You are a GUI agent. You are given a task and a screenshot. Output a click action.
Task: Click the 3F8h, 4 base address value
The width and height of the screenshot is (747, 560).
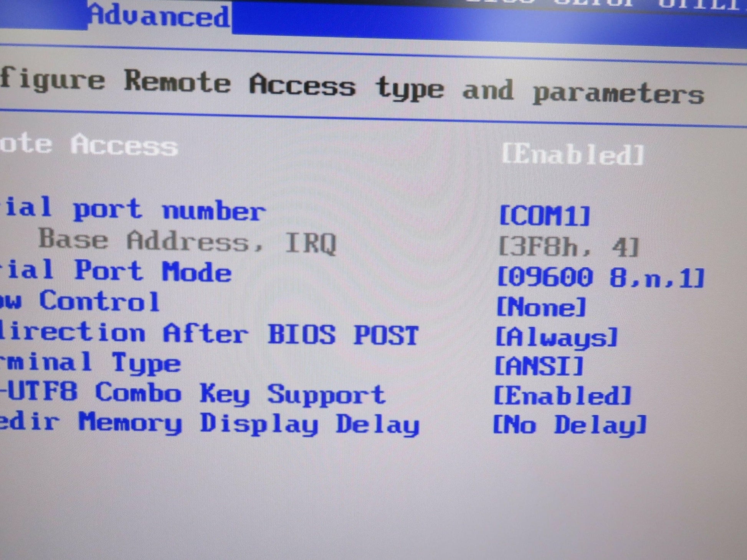click(568, 247)
